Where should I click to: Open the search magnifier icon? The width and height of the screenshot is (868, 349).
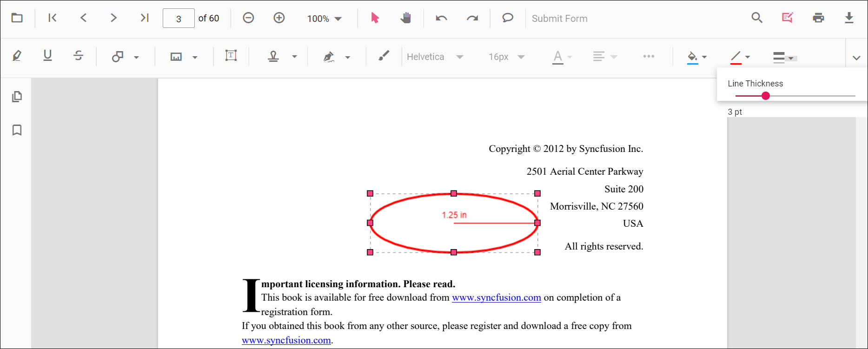757,18
